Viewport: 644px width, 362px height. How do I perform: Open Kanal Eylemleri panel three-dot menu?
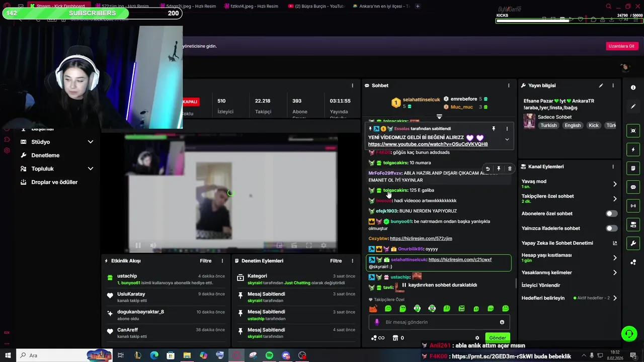pyautogui.click(x=613, y=166)
